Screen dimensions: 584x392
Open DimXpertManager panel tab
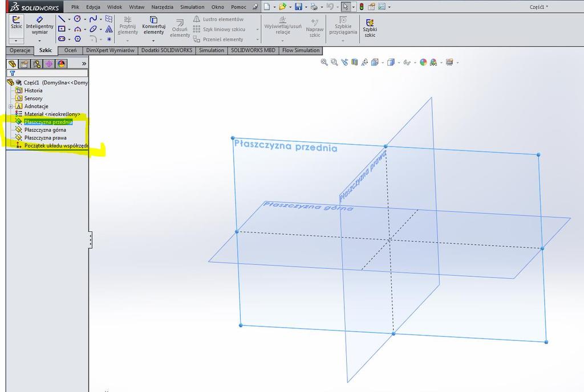49,64
